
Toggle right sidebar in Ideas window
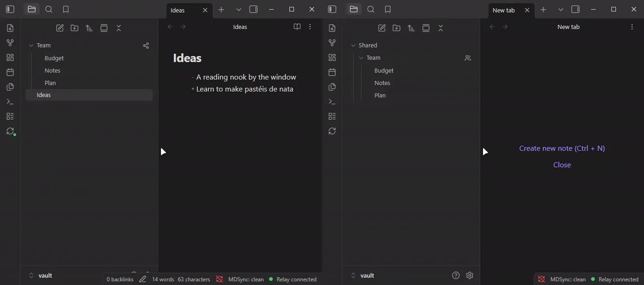click(x=254, y=9)
